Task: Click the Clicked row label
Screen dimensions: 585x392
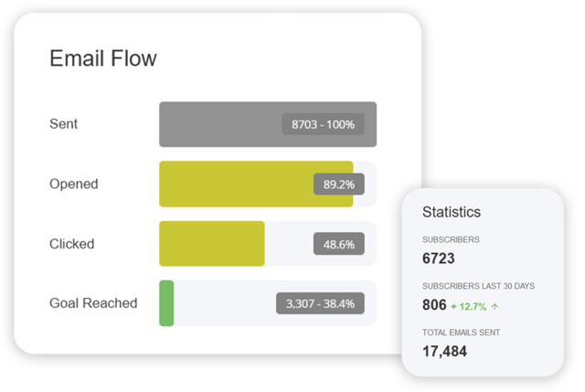Action: [x=71, y=244]
